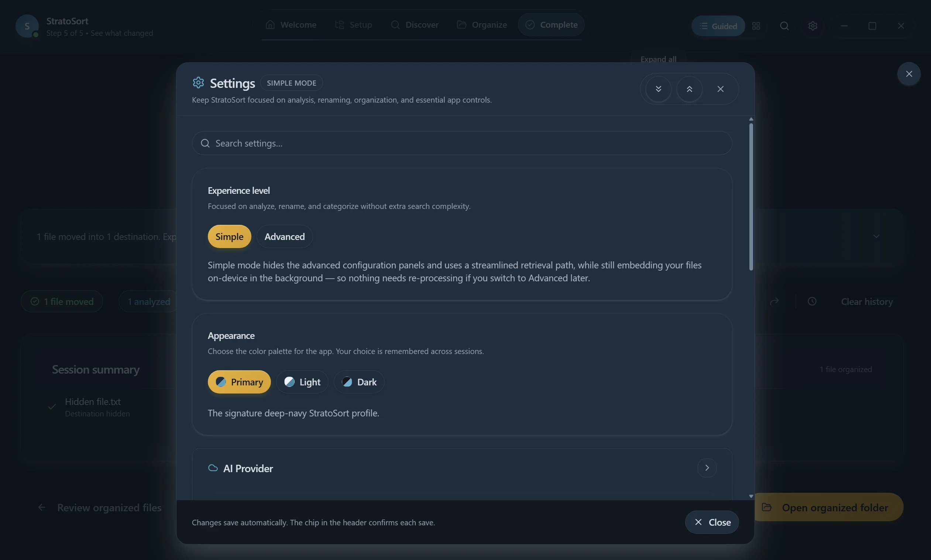The height and width of the screenshot is (560, 931).
Task: Switch to the Discover step tab
Action: [x=414, y=25]
